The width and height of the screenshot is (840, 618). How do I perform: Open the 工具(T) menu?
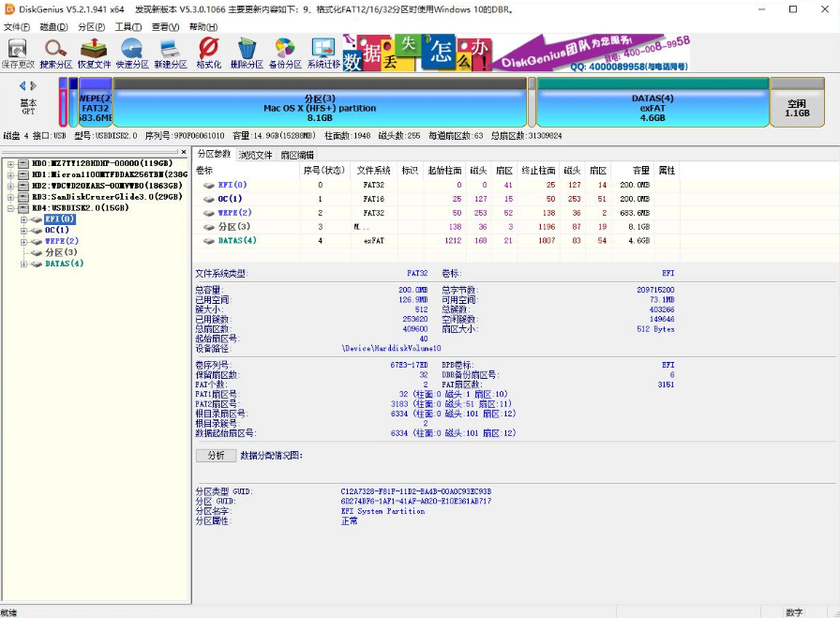[x=127, y=27]
